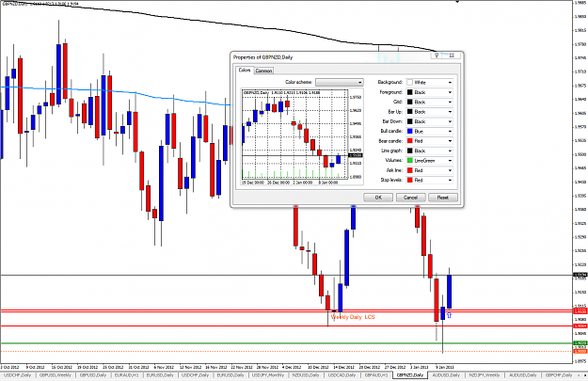
Task: Open the USDCAD,Daily chart tab
Action: tap(342, 375)
